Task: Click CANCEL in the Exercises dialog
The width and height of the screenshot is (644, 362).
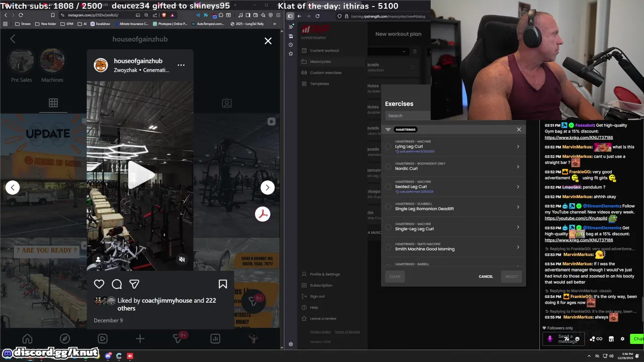Action: pyautogui.click(x=486, y=277)
